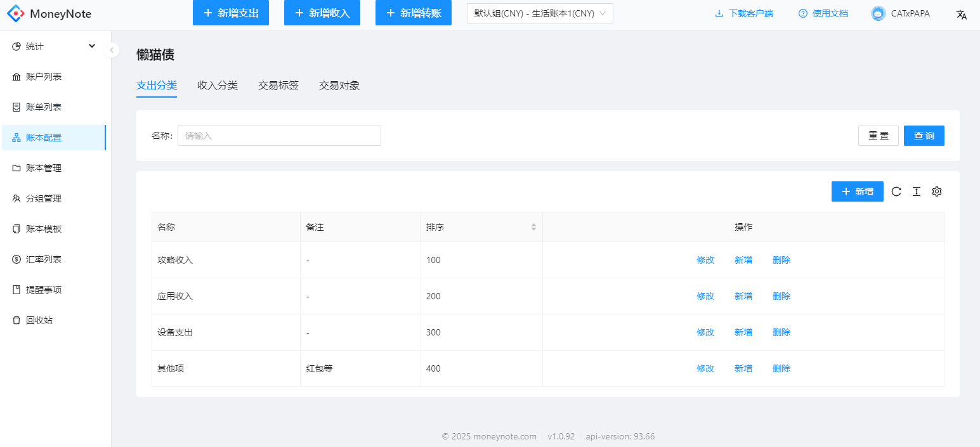Collapse the sidebar with the arrow toggle
This screenshot has width=980, height=447.
point(112,49)
